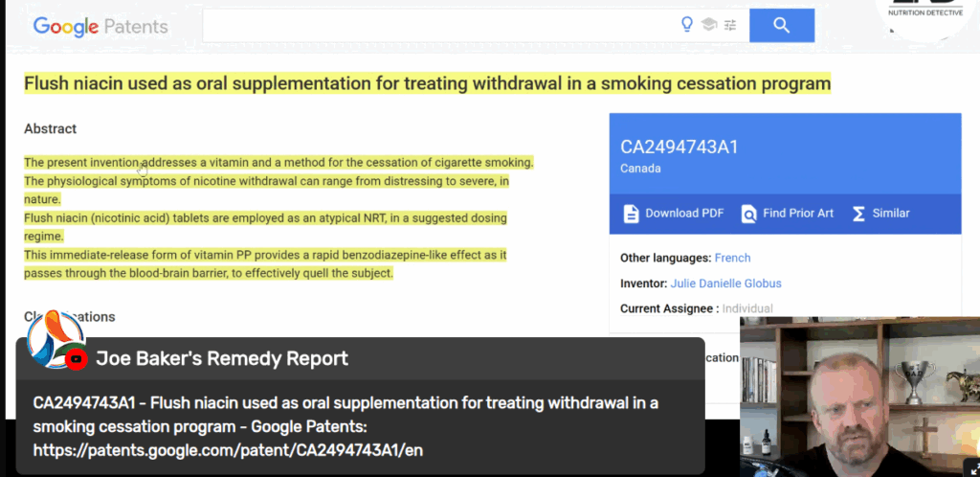980x477 pixels.
Task: Click the highlighted patent title
Action: click(428, 83)
